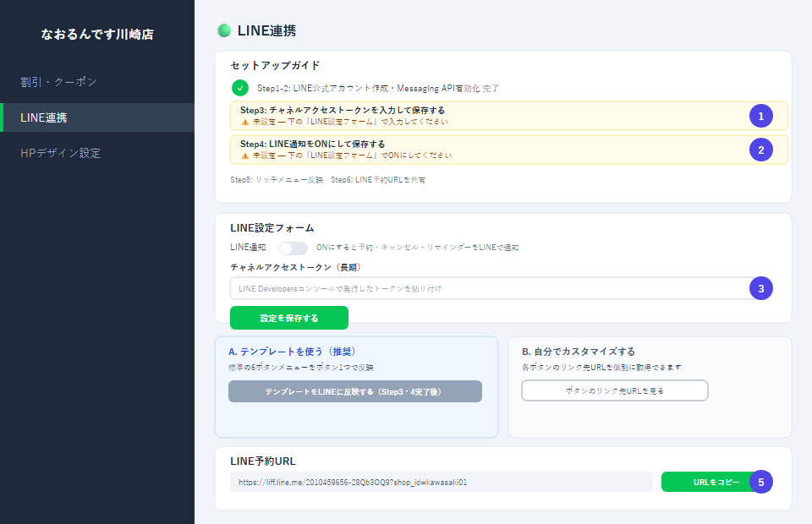Viewport: 812px width, 524px height.
Task: Click the Step5: リッチメニュー反映 text
Action: tap(277, 180)
